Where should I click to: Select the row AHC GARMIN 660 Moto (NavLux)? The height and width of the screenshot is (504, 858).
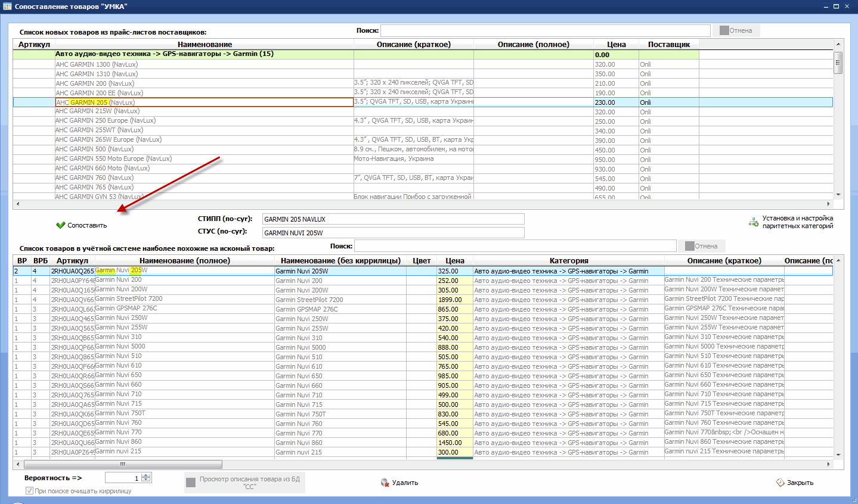tap(423, 169)
